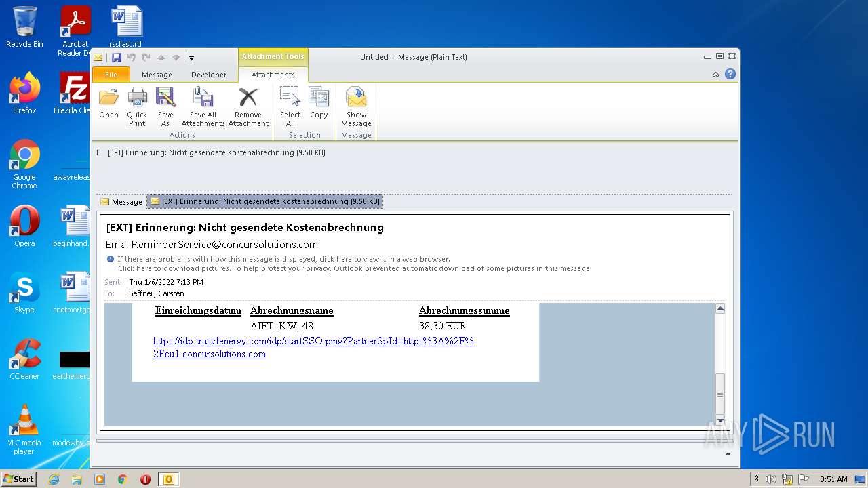
Task: Click the clock showing 8:51 AM
Action: pos(833,479)
